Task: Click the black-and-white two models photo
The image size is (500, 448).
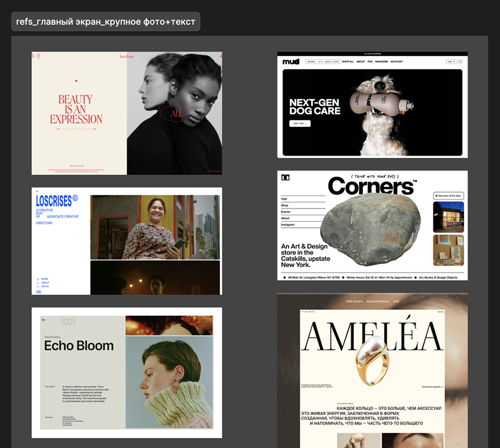Action: click(x=174, y=113)
